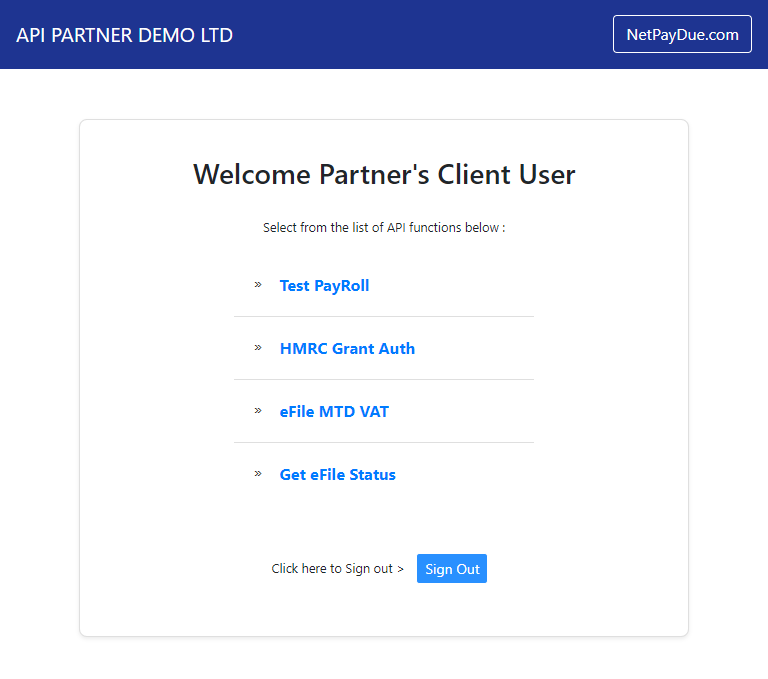This screenshot has height=679, width=768.
Task: Select the eFile MTD VAT link
Action: click(334, 412)
